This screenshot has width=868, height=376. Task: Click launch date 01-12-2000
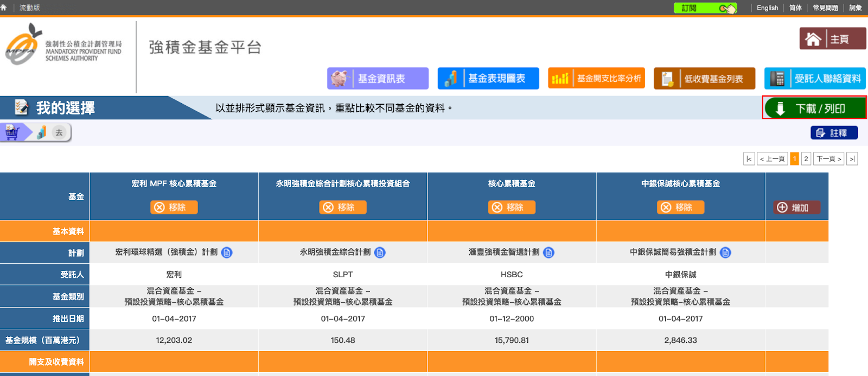512,318
